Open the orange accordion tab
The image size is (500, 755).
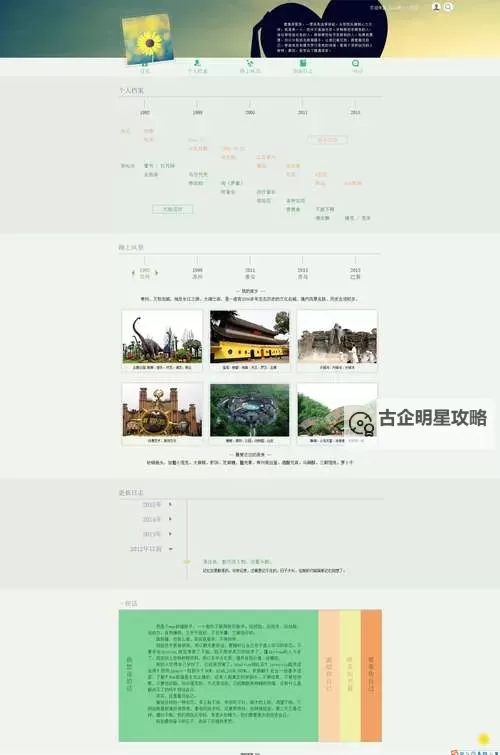pos(371,675)
